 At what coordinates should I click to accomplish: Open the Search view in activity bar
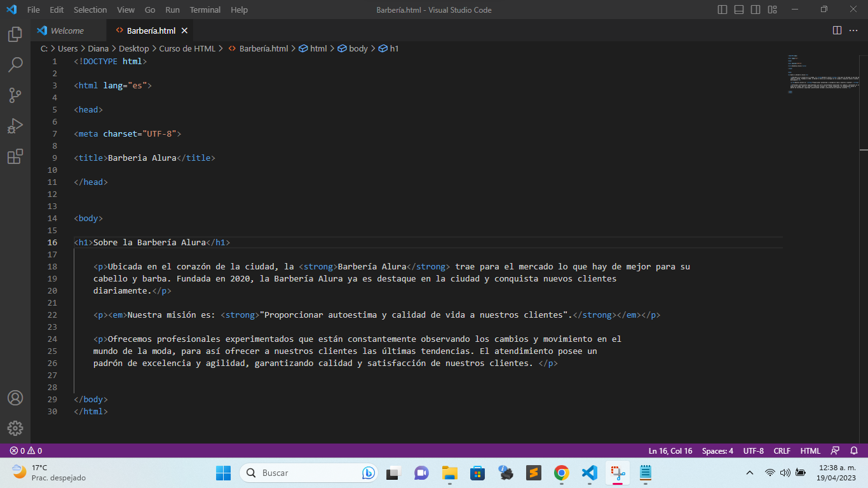[15, 65]
